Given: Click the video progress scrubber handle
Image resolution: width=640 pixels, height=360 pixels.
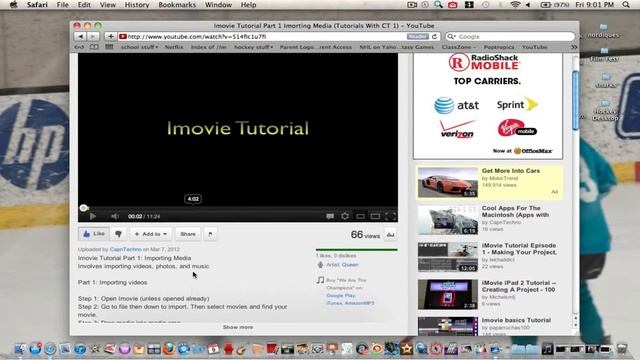Looking at the screenshot, I should (x=84, y=208).
